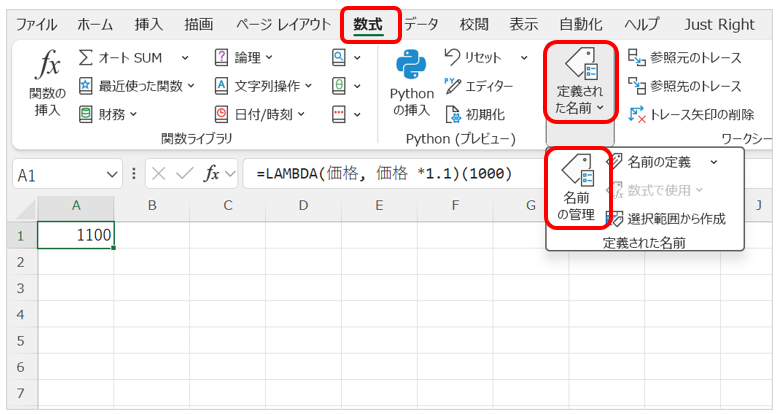Switch to the データ tab
Viewport: 776px width, 414px height.
[x=421, y=24]
